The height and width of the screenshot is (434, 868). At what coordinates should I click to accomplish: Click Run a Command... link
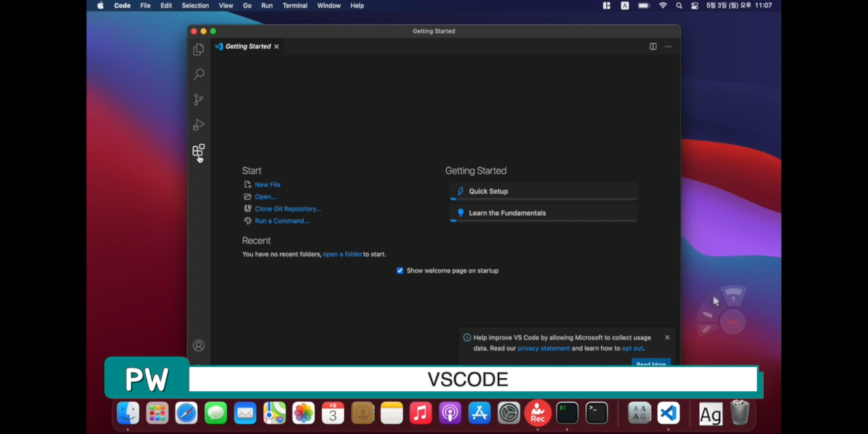[281, 221]
